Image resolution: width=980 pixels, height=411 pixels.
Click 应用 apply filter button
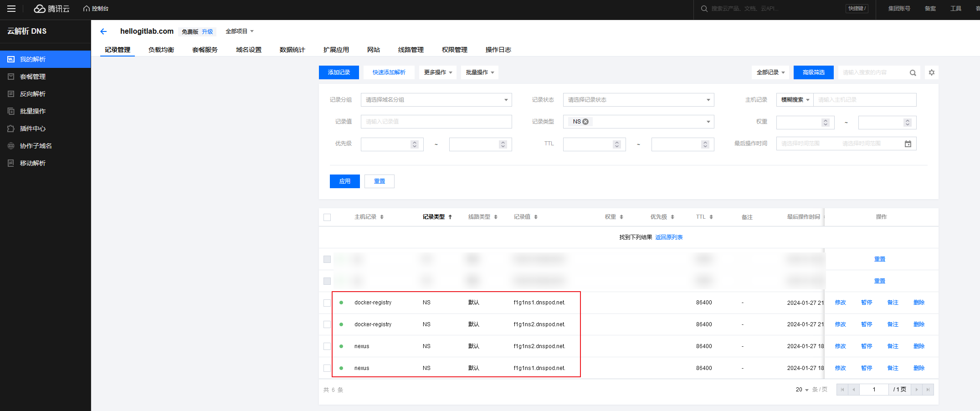click(345, 181)
